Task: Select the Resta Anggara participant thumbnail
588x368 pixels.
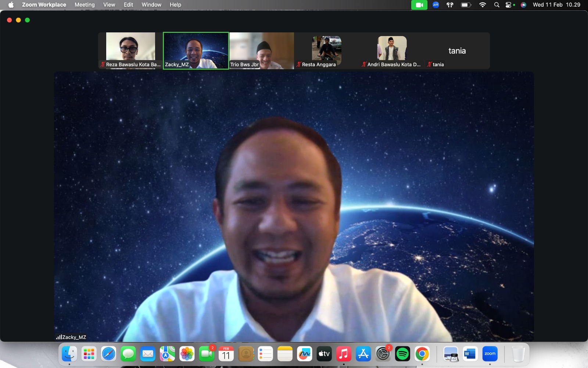Action: coord(327,50)
